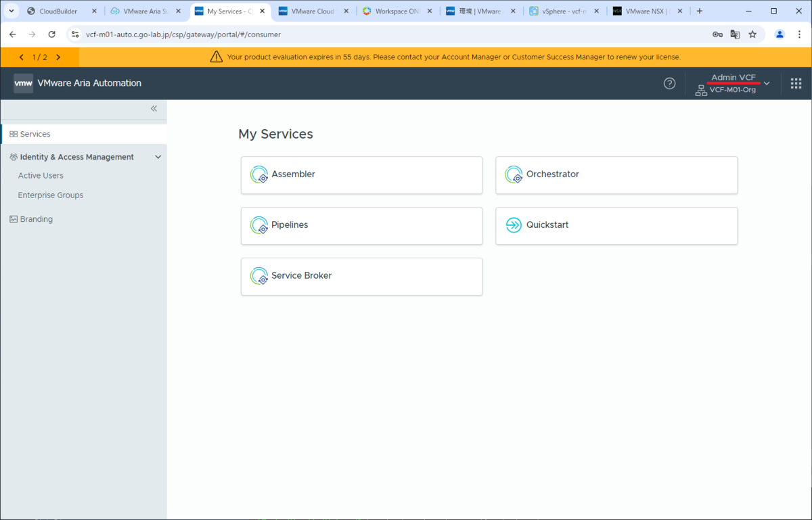Click the My Services heading
Screen dimensions: 812x520
click(275, 134)
